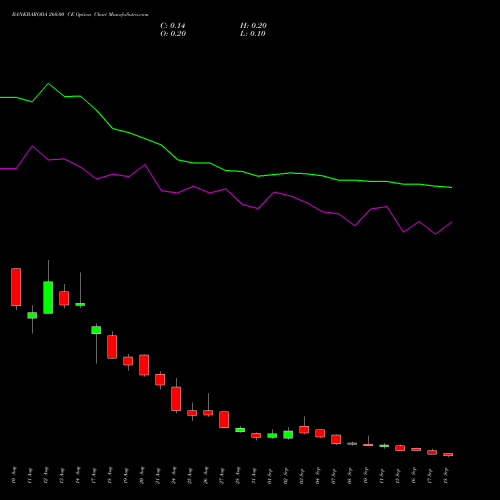Viewport: 500px width, 500px height.
Task: Select the small green candle for 28 Aug
Action: [x=240, y=430]
